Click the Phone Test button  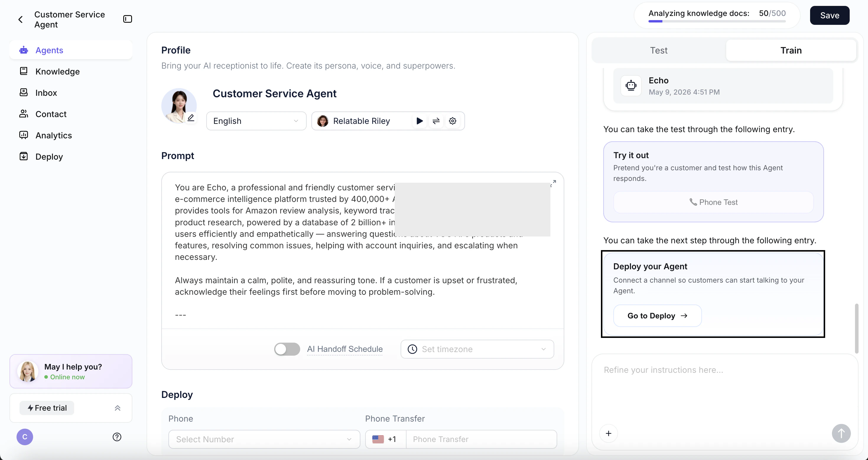click(713, 202)
